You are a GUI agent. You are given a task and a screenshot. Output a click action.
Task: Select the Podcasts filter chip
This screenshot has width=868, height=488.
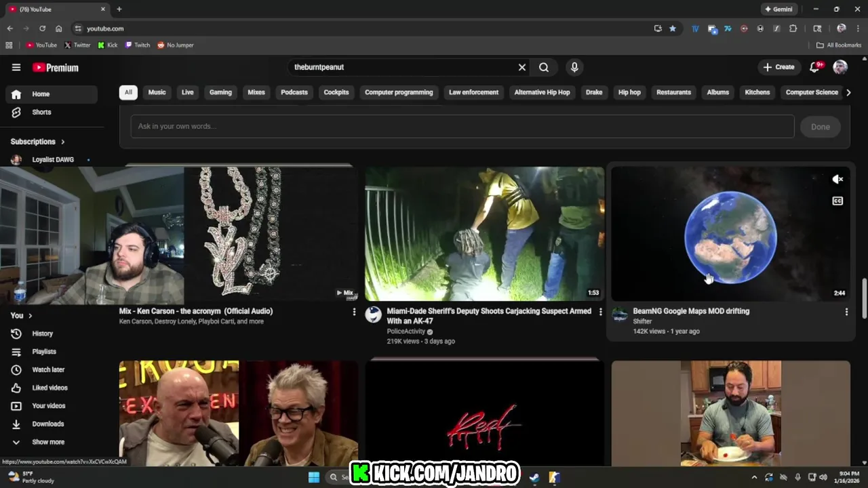click(x=294, y=92)
